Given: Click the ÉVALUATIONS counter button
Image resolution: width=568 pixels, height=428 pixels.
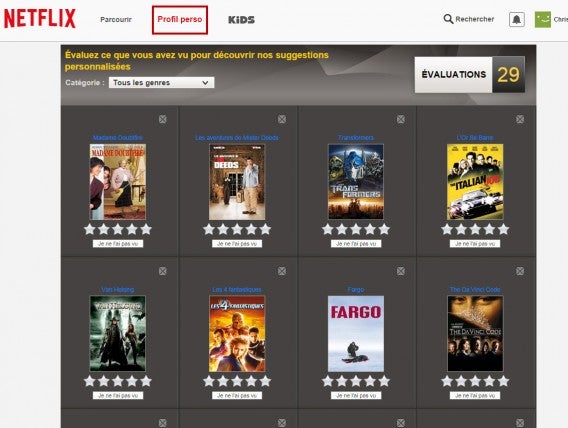Looking at the screenshot, I should (x=469, y=75).
